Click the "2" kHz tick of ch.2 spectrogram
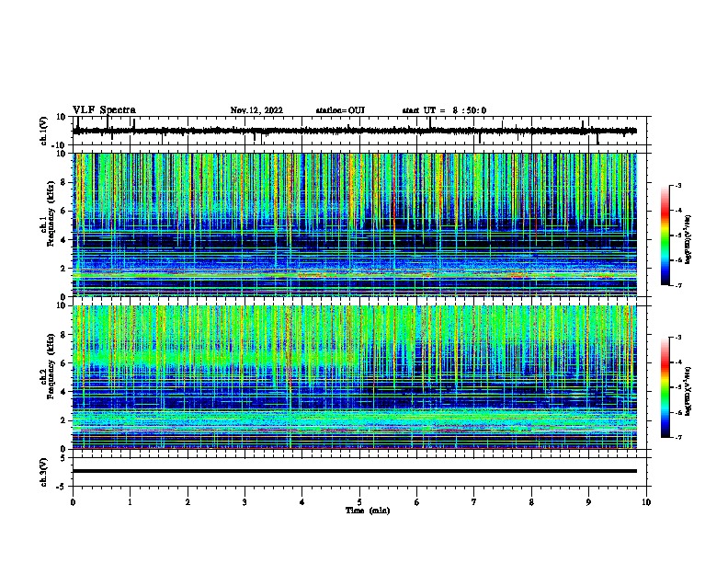This screenshot has width=728, height=563. click(x=64, y=420)
